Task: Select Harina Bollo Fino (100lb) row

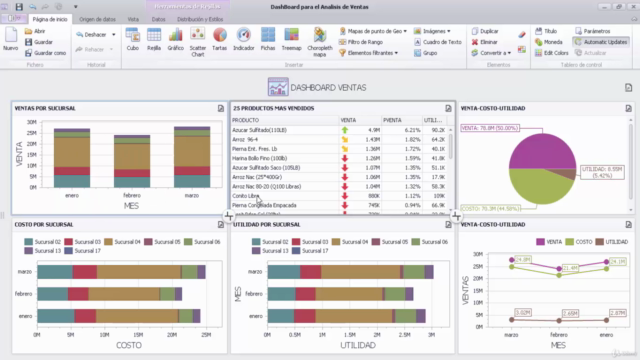Action: point(339,158)
